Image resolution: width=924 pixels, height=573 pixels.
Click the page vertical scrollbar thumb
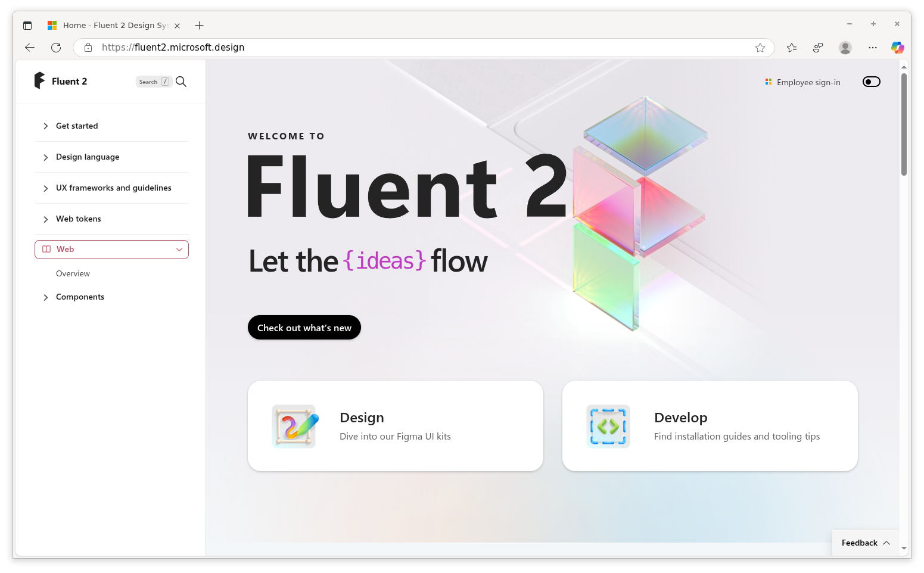[904, 124]
